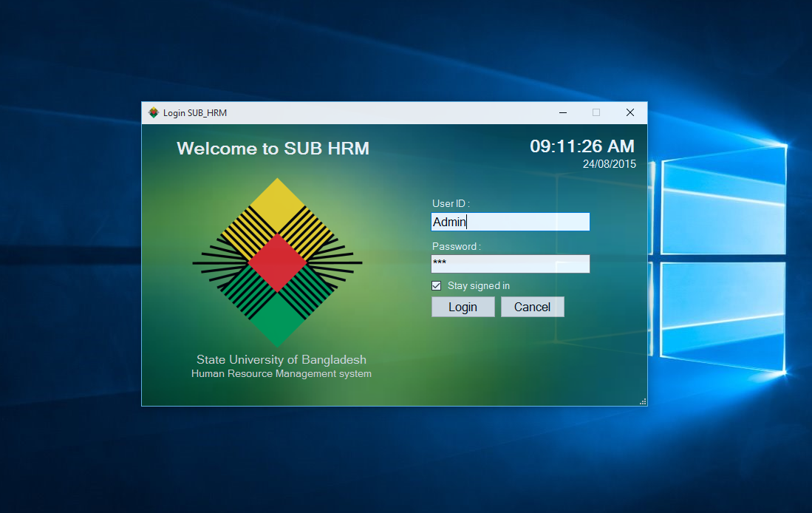Click the State University of Bangladesh text

click(x=281, y=359)
